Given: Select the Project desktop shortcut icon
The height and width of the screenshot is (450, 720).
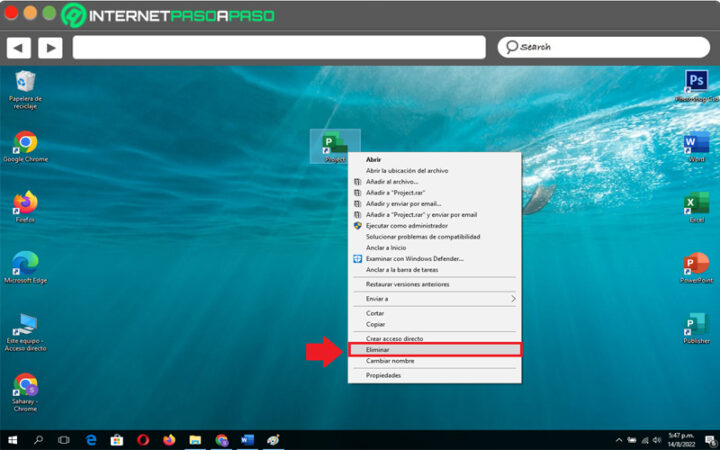Looking at the screenshot, I should pos(335,146).
